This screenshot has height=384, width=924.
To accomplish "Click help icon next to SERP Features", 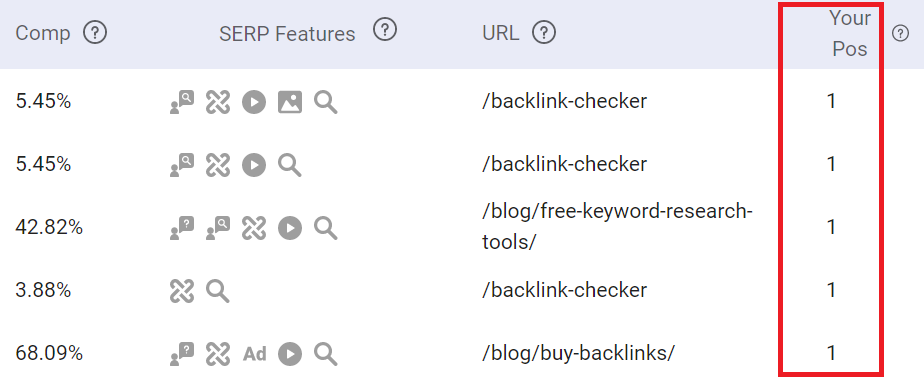I will (385, 29).
